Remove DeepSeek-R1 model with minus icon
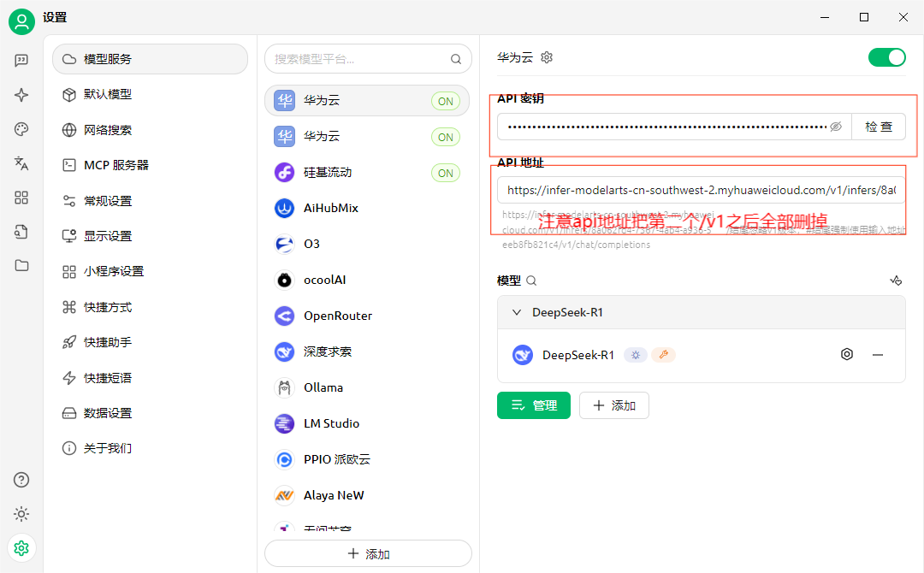 [878, 355]
